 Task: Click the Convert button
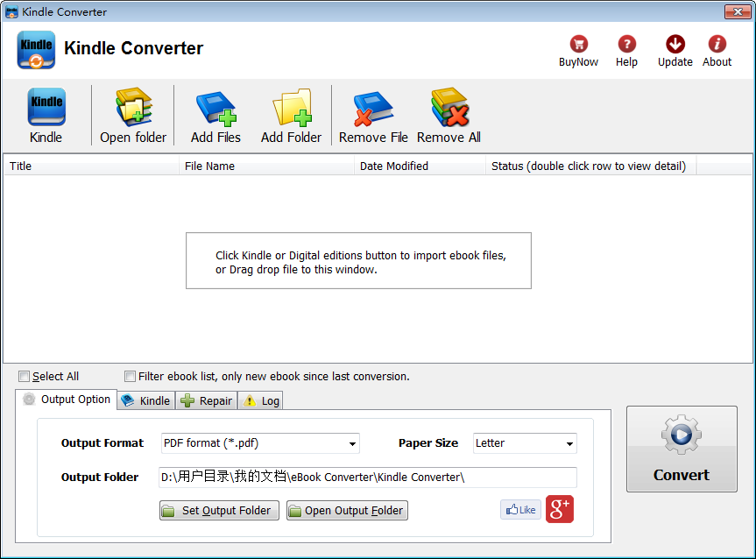682,449
